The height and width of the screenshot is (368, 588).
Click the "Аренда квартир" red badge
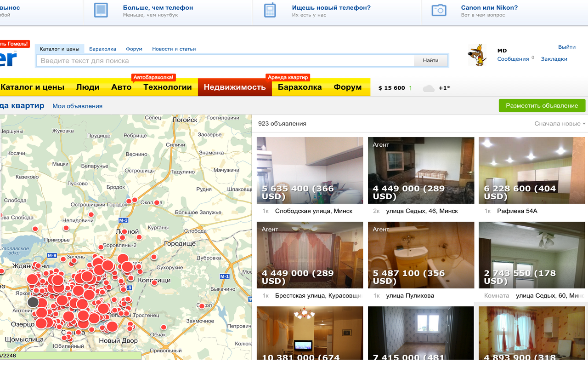click(x=288, y=77)
